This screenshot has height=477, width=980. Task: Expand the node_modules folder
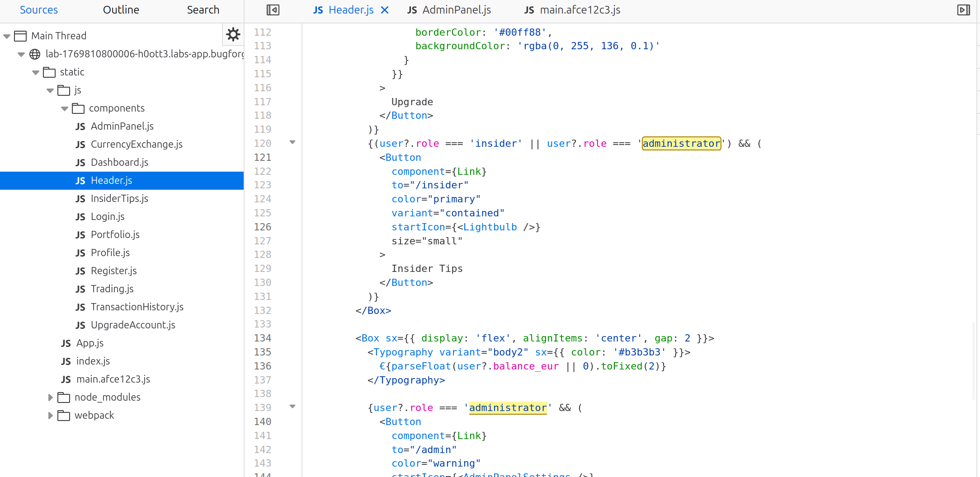(50, 397)
